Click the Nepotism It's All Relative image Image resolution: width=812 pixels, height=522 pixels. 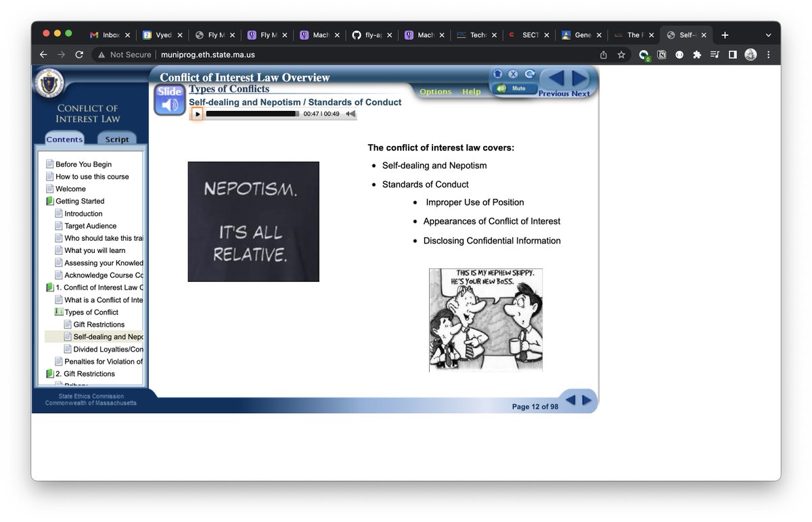pos(253,222)
